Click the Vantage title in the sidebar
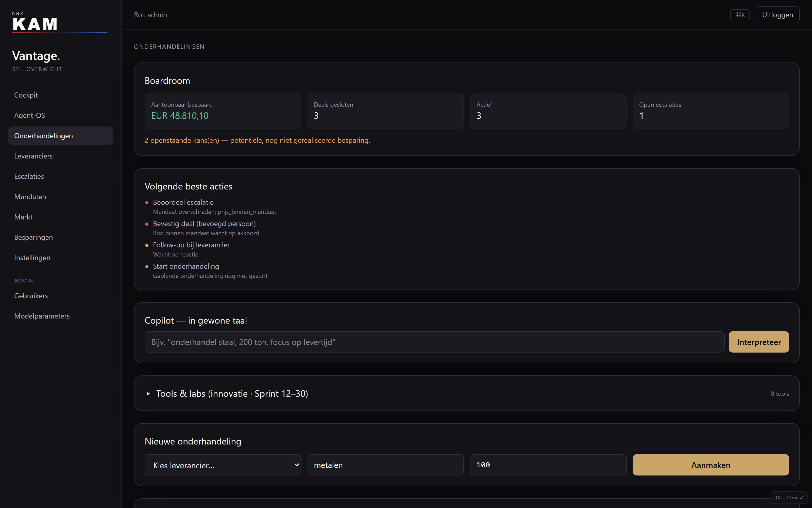 pyautogui.click(x=36, y=56)
